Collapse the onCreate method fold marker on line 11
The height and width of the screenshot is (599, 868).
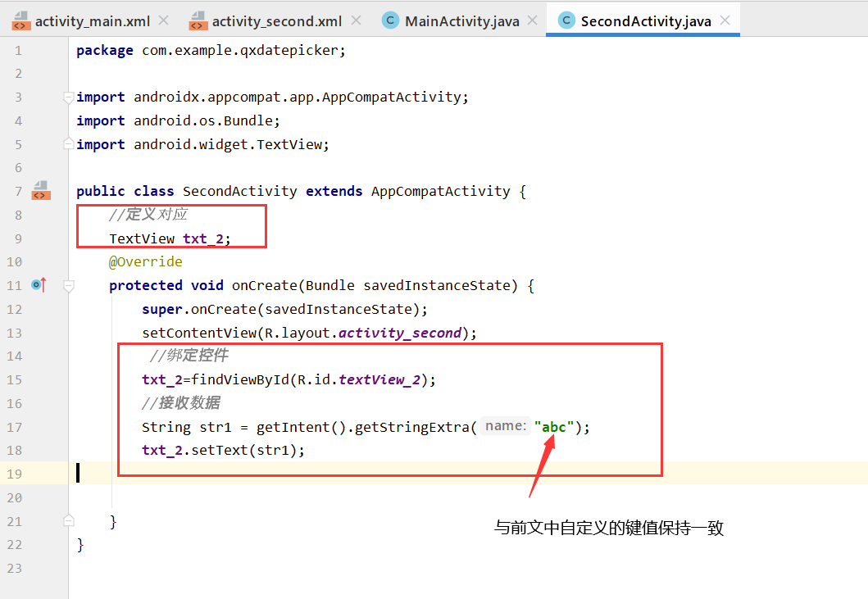pos(69,286)
